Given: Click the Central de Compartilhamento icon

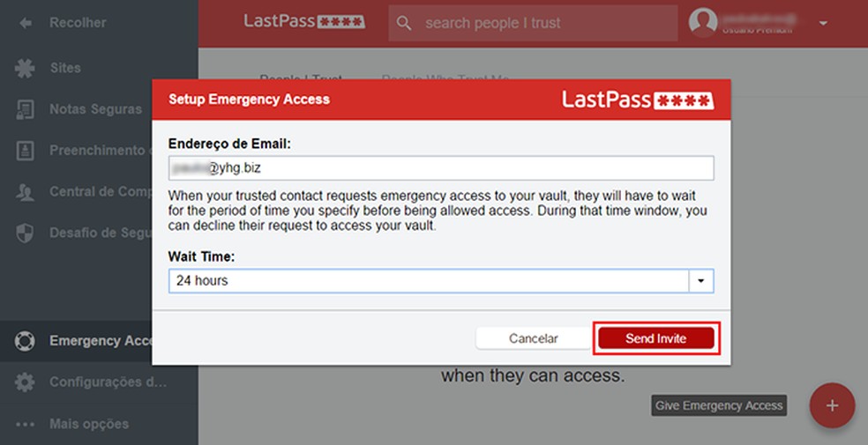Looking at the screenshot, I should click(25, 192).
